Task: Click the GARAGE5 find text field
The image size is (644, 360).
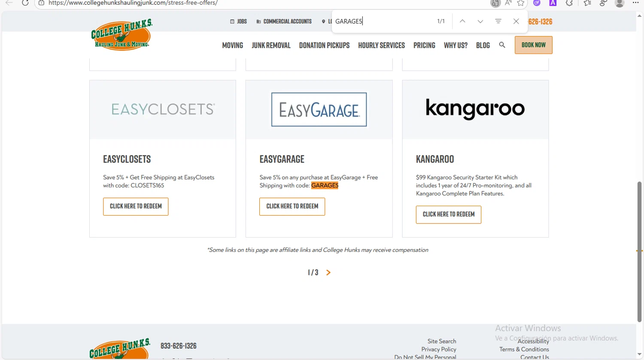Action: (x=382, y=21)
